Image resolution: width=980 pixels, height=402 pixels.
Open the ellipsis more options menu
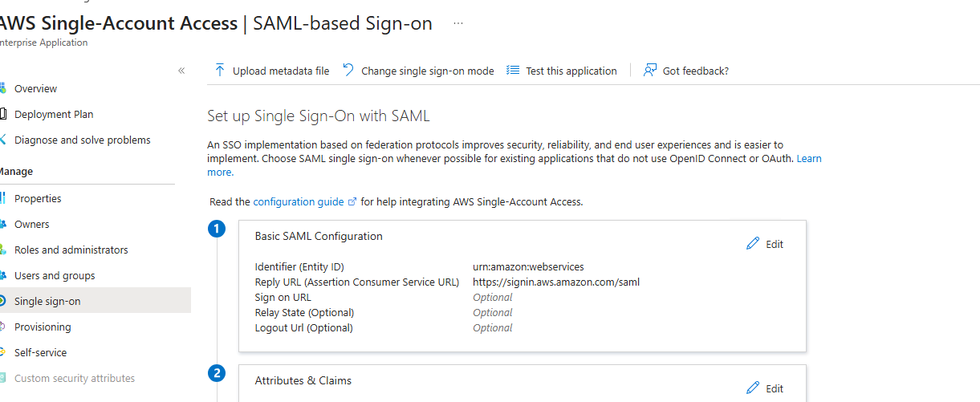click(x=458, y=23)
